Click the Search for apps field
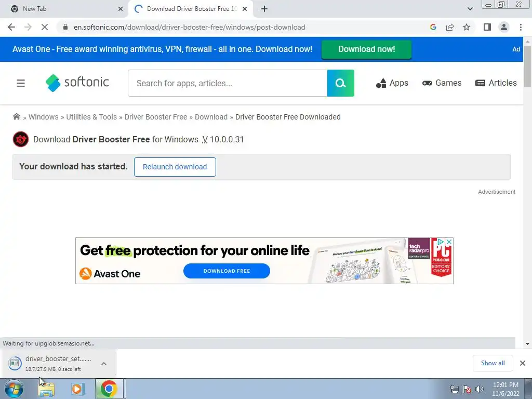 point(228,83)
